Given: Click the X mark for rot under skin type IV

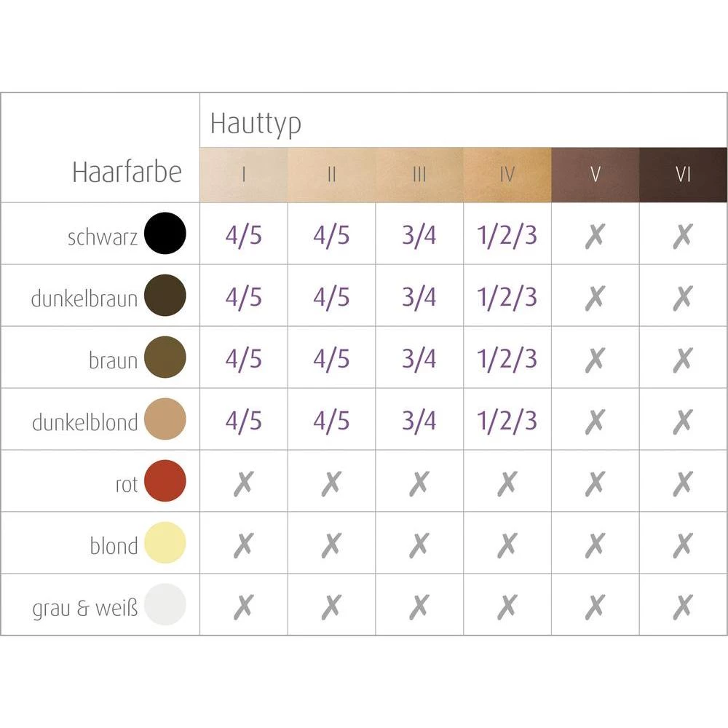Looking at the screenshot, I should tap(507, 483).
